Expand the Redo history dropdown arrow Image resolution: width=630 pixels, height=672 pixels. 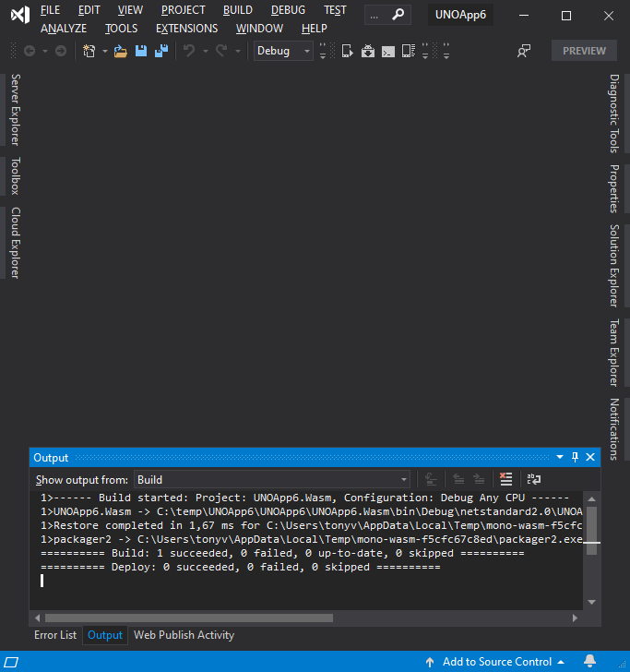pos(238,52)
